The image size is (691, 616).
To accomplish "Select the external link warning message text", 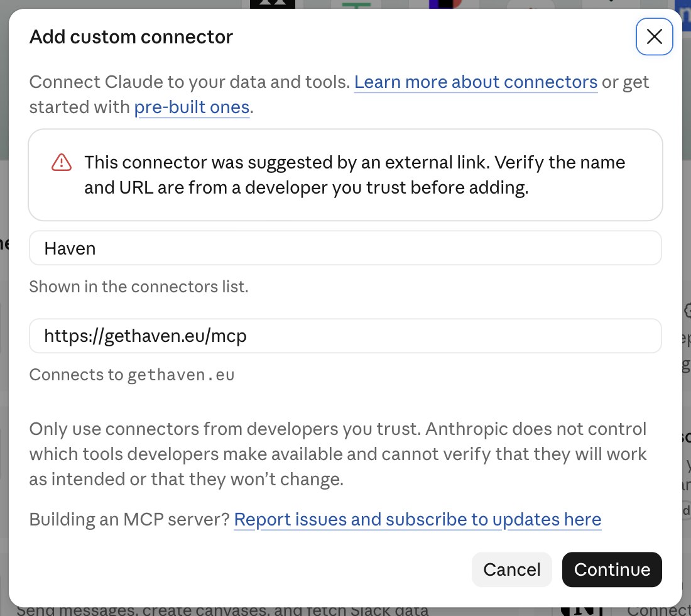I will click(354, 175).
